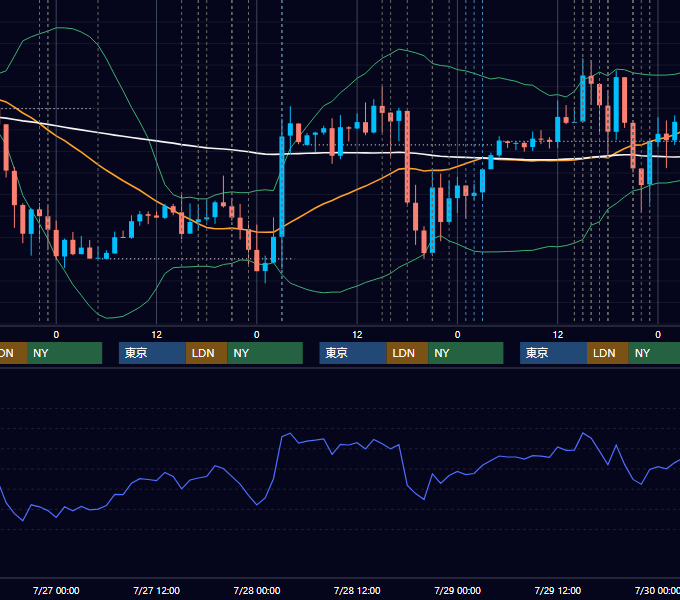Select the 東京 session bar on 7/29
Viewport: 680px width, 600px height.
click(x=553, y=353)
